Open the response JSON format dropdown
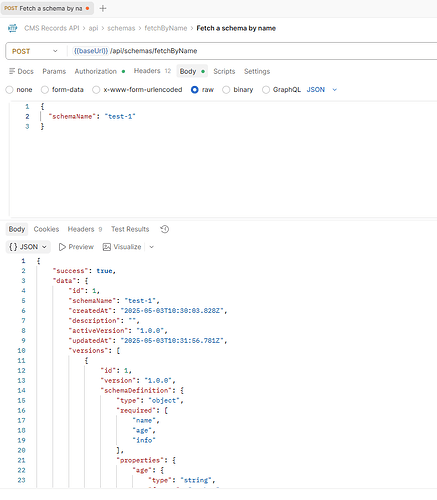The height and width of the screenshot is (500, 437). tap(28, 247)
